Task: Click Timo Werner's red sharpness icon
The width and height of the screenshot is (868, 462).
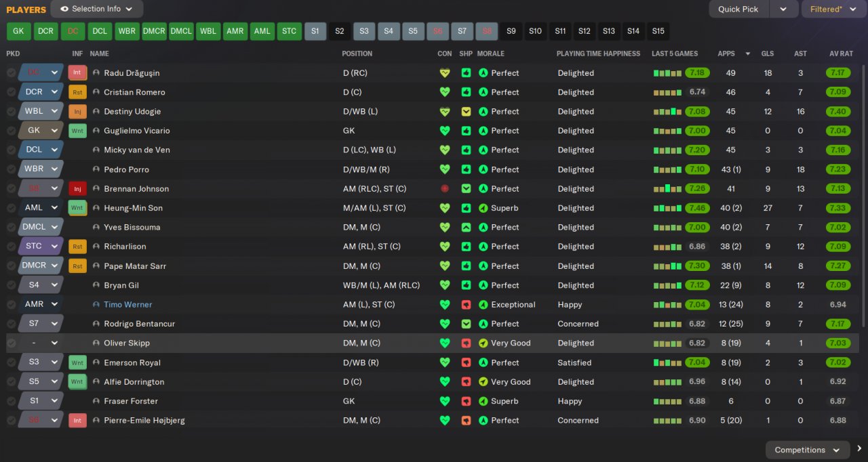Action: (x=466, y=305)
